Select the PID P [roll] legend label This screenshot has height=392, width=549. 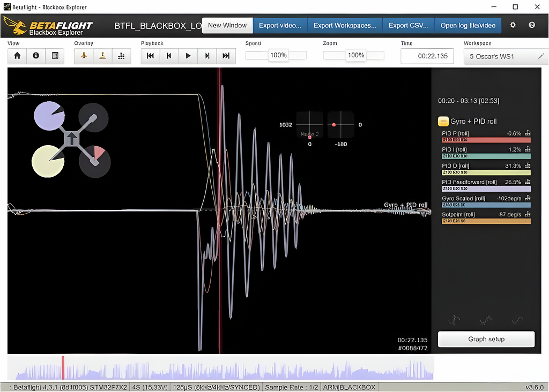pyautogui.click(x=455, y=133)
